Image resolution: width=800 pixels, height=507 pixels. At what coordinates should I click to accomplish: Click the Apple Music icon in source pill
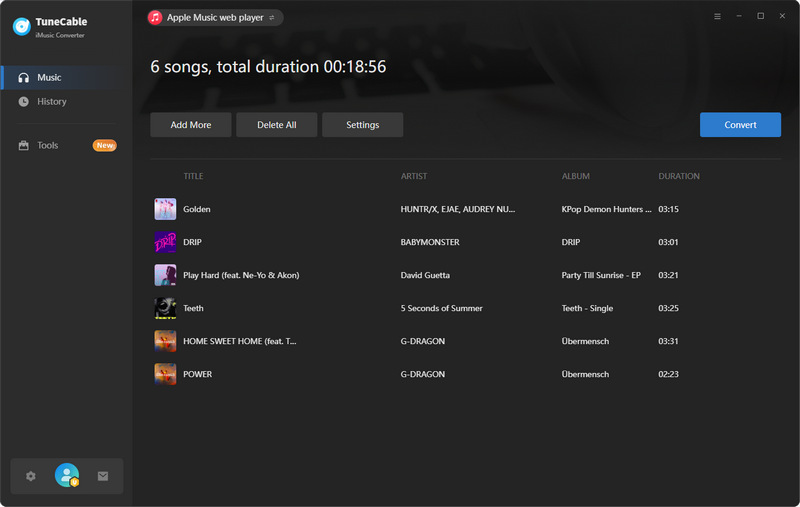tap(155, 17)
